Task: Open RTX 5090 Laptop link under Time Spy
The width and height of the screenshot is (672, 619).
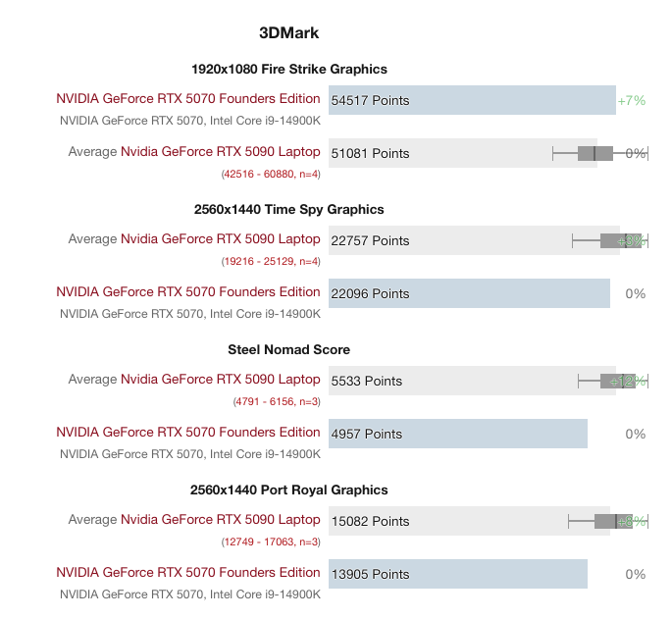Action: (x=220, y=239)
